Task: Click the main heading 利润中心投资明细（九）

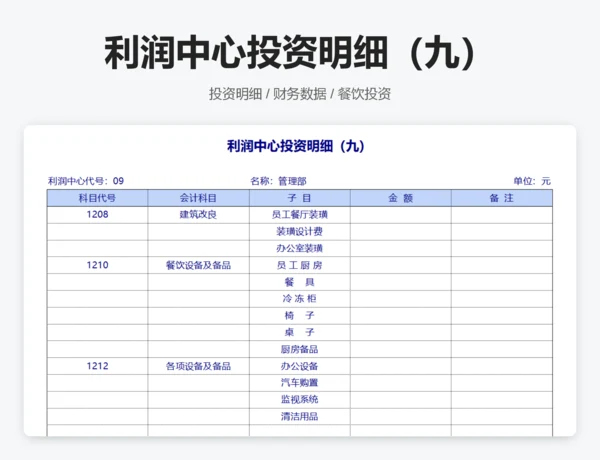Action: (x=292, y=53)
